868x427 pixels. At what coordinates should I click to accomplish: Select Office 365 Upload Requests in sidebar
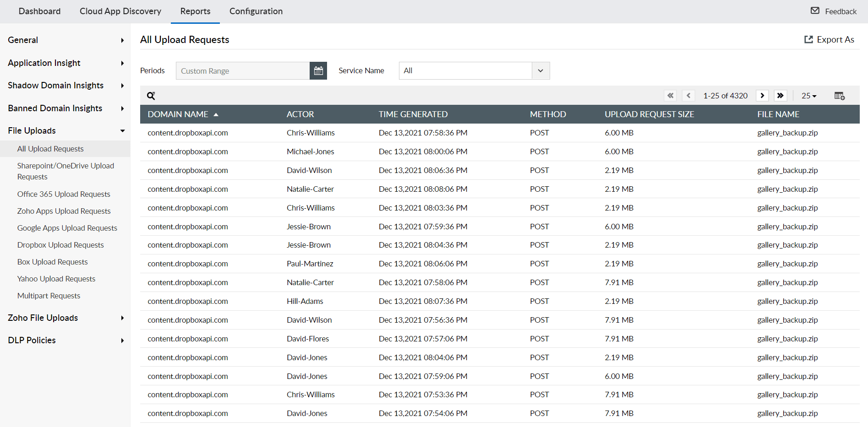tap(63, 194)
